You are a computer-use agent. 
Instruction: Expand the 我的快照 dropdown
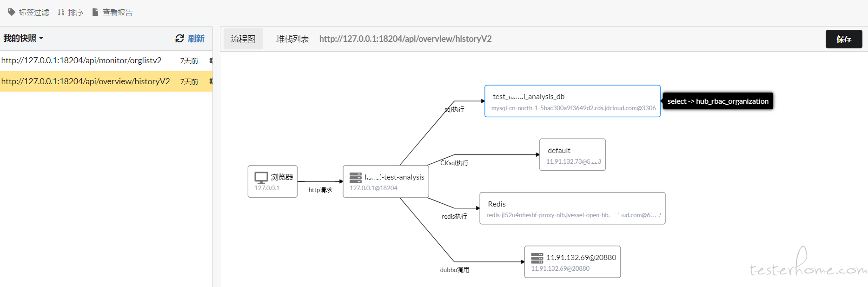[x=23, y=38]
